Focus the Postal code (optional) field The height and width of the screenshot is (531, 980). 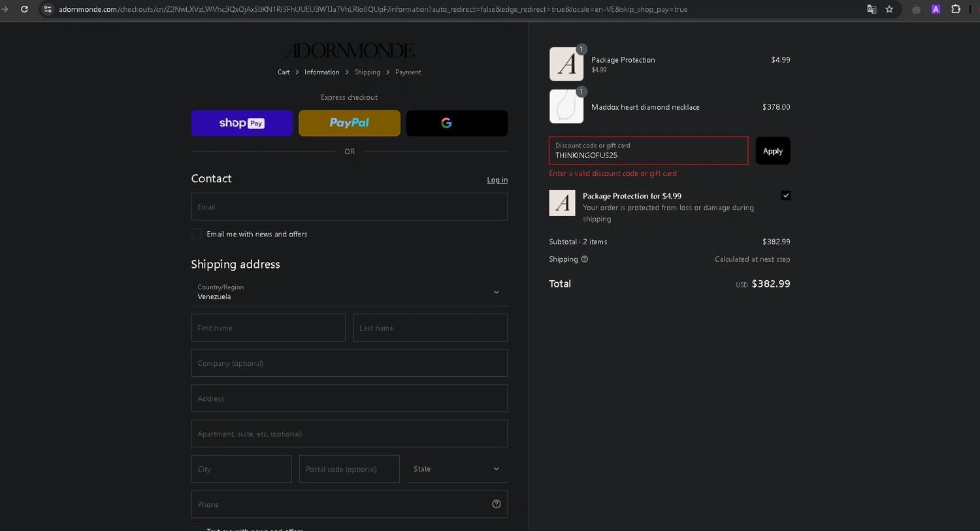point(350,469)
